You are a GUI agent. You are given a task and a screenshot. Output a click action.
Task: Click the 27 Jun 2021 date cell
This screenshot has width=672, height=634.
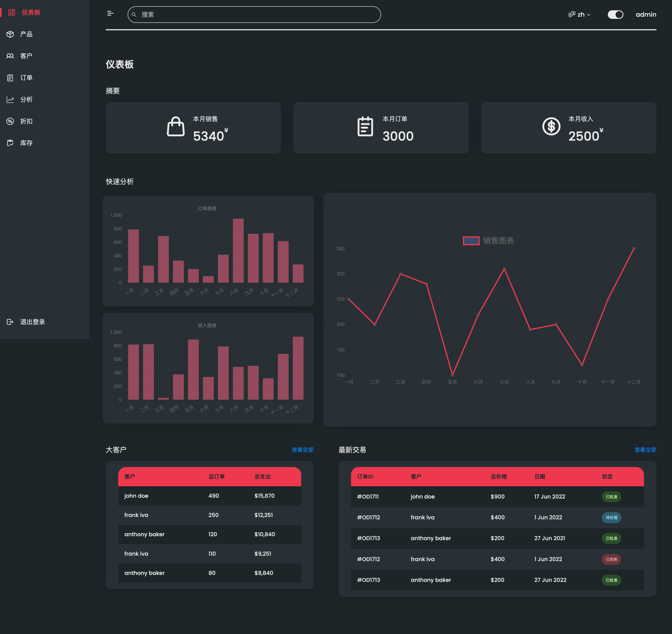tap(549, 538)
